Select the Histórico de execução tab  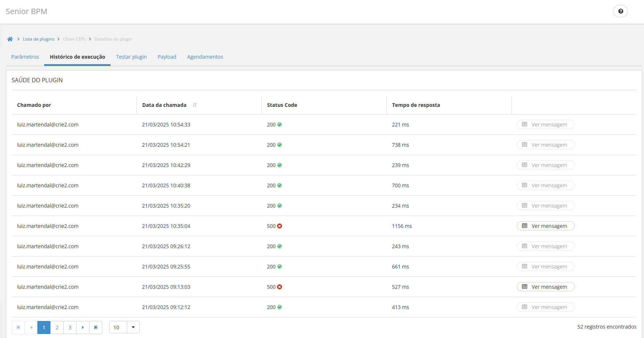click(x=78, y=57)
